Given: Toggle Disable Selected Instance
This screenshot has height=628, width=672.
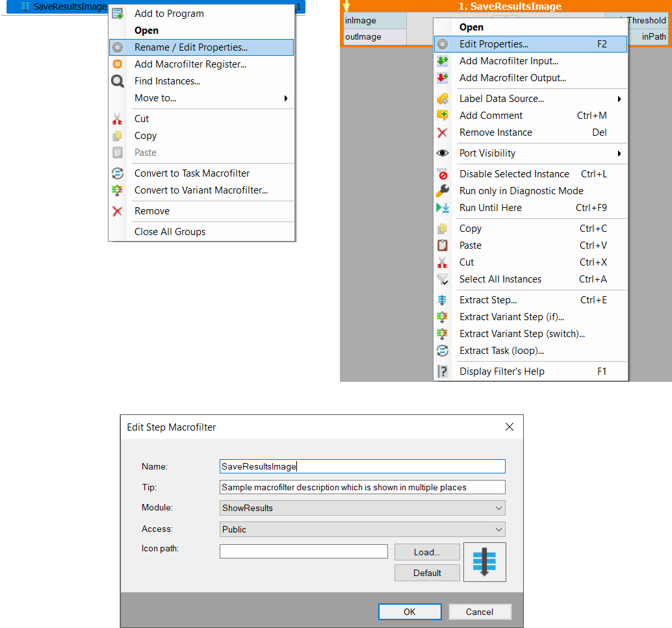Looking at the screenshot, I should coord(513,174).
